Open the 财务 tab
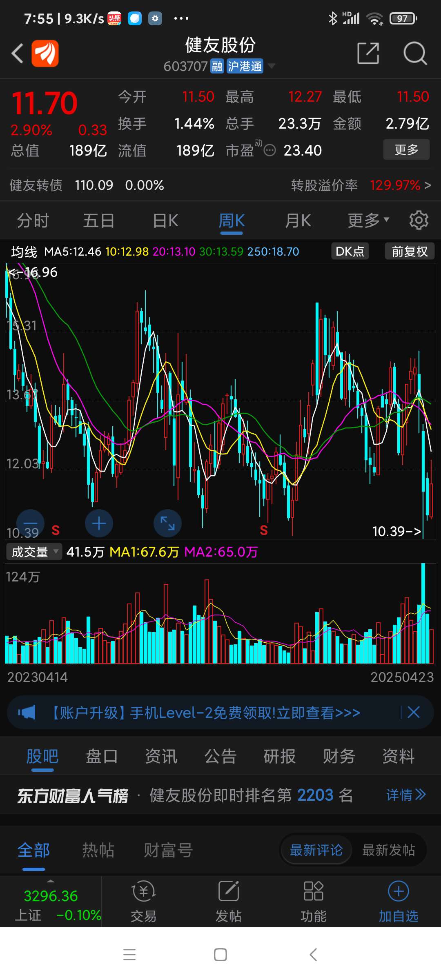The height and width of the screenshot is (980, 441). tap(339, 756)
